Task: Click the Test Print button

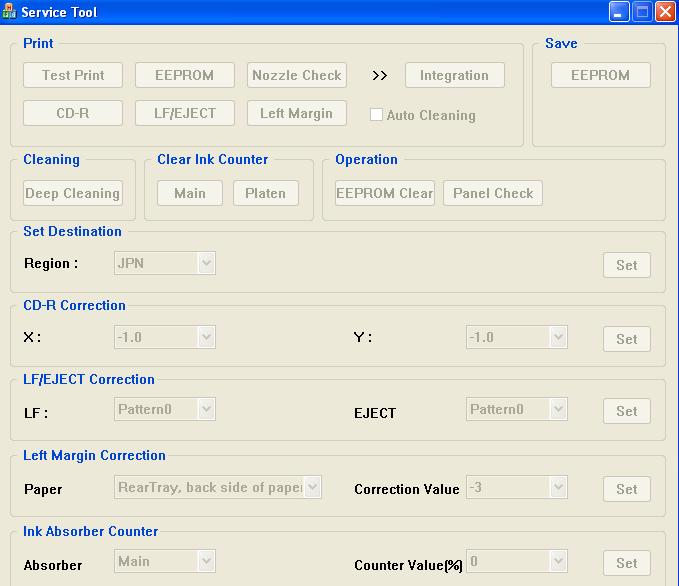Action: [x=73, y=75]
